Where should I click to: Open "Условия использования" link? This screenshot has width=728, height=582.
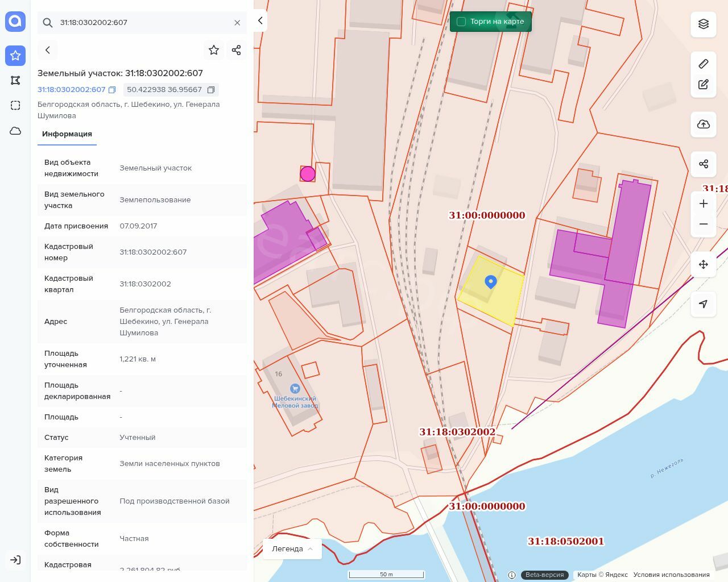(x=671, y=575)
